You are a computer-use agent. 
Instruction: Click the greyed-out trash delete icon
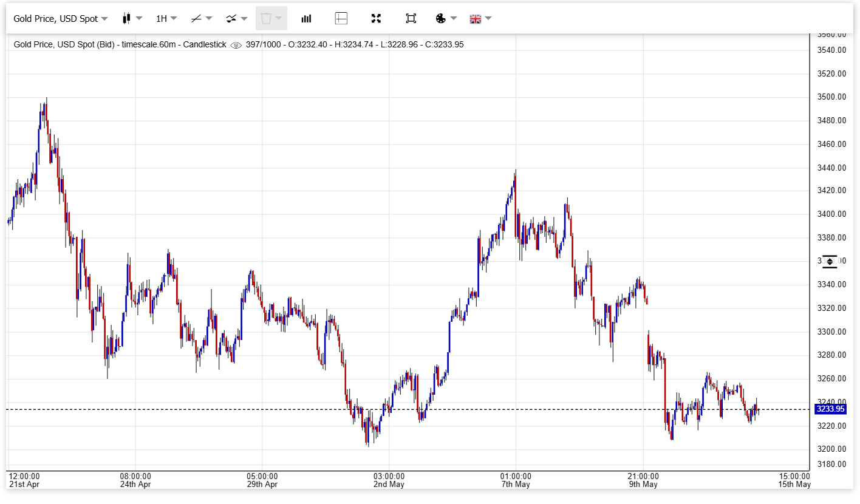[266, 18]
